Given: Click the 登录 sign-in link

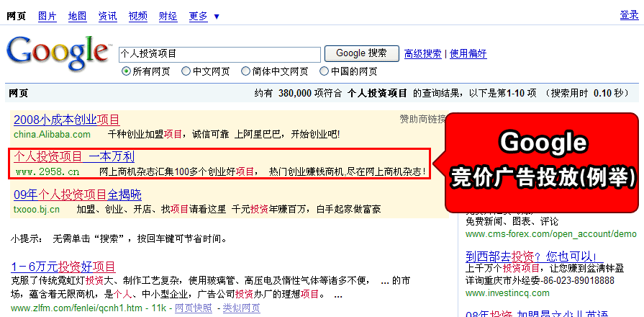Looking at the screenshot, I should coord(629,15).
